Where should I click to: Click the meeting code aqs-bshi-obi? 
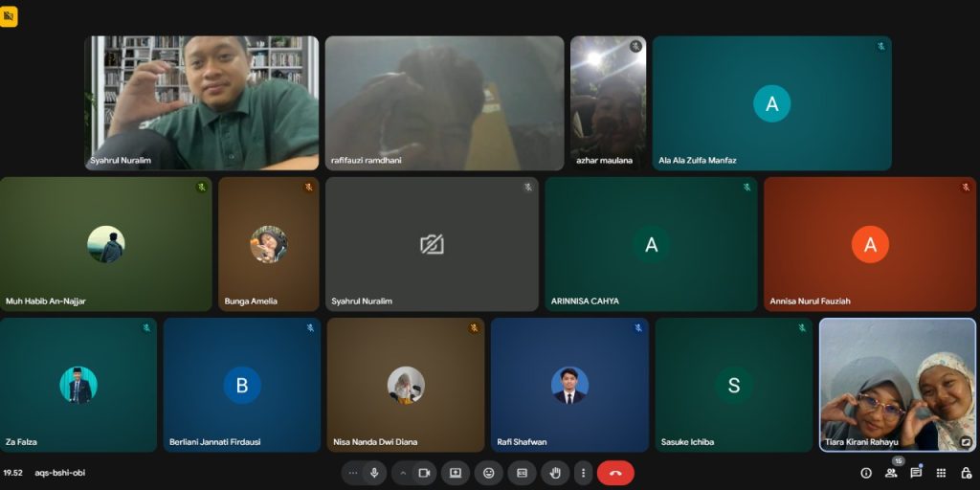[59, 473]
